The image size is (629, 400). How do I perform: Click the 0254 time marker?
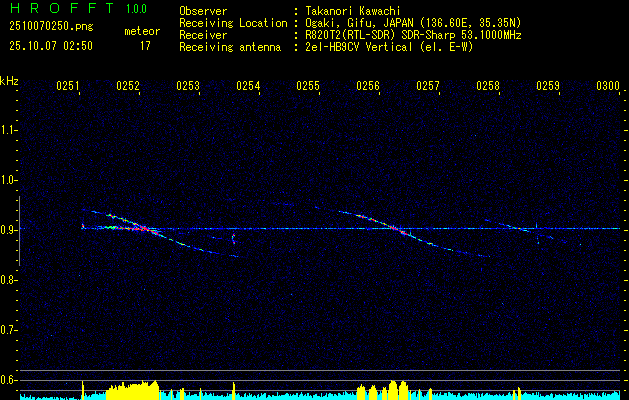coord(248,86)
